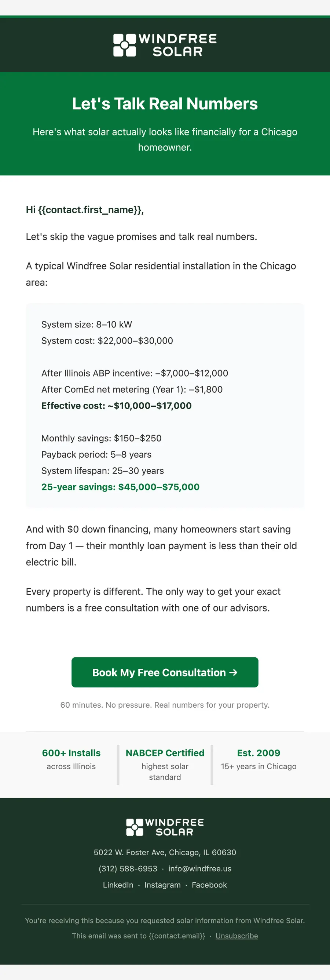Image resolution: width=330 pixels, height=980 pixels.
Task: Click the System cost line
Action: pyautogui.click(x=107, y=341)
